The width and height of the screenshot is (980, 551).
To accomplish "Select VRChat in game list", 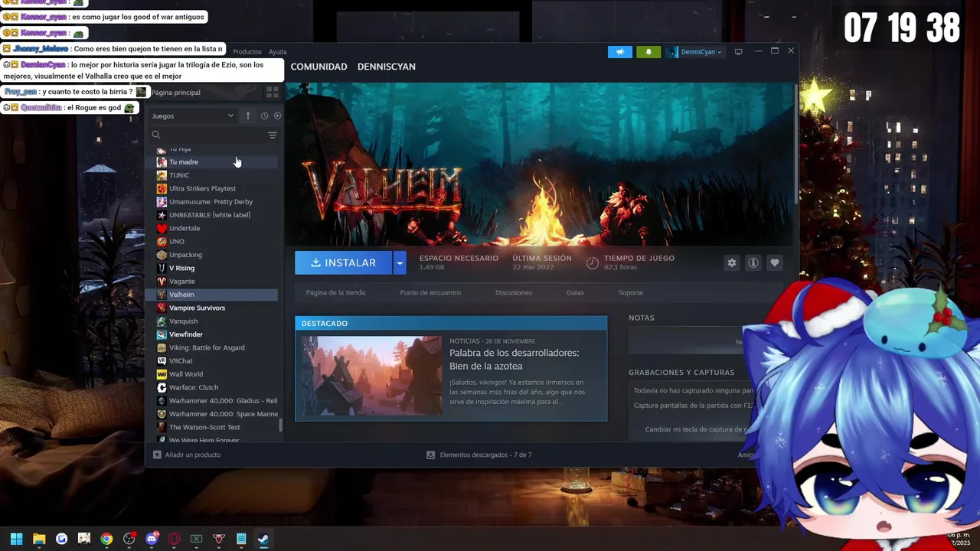I will 211,360.
